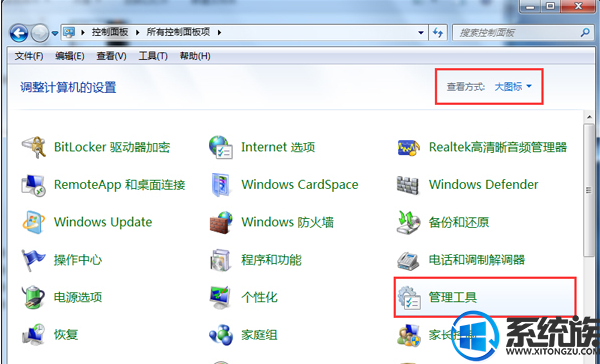The height and width of the screenshot is (364, 600).
Task: Click the 备份和还原 link text
Action: pyautogui.click(x=459, y=222)
